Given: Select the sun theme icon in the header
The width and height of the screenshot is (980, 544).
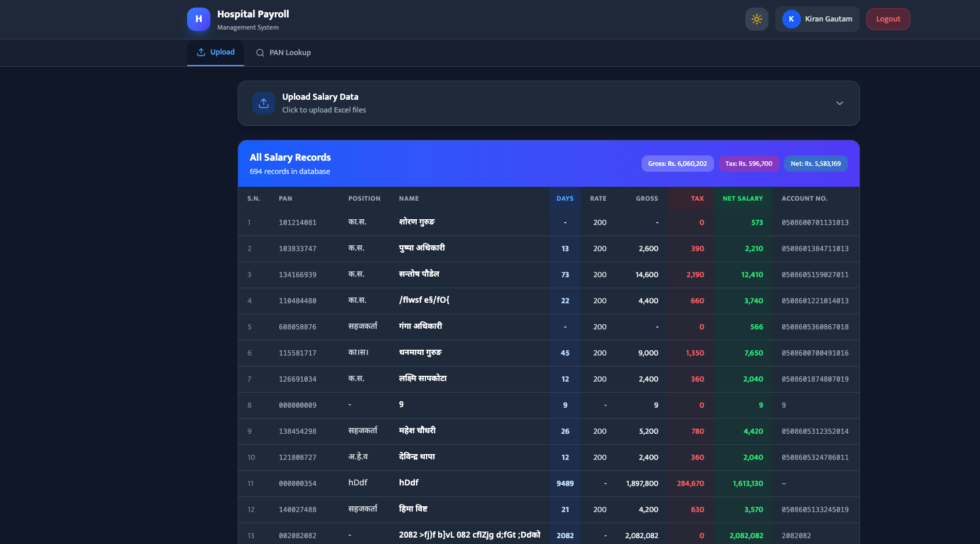Looking at the screenshot, I should tap(756, 19).
